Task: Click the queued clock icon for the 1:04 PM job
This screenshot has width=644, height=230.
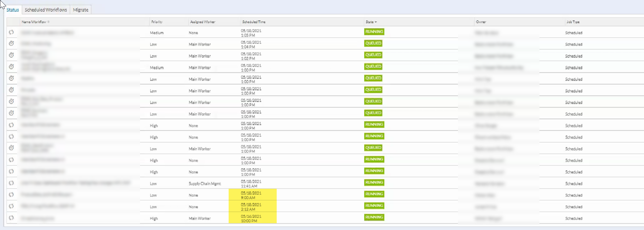Action: [11, 44]
